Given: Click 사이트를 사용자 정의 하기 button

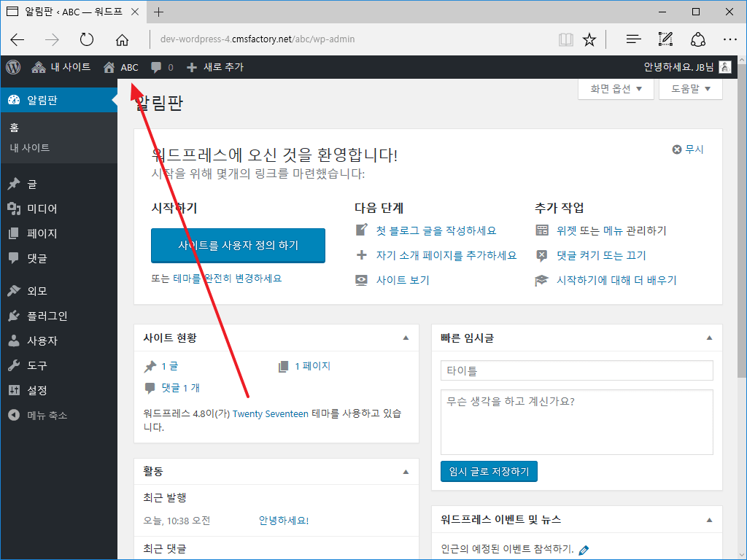Looking at the screenshot, I should pyautogui.click(x=239, y=246).
